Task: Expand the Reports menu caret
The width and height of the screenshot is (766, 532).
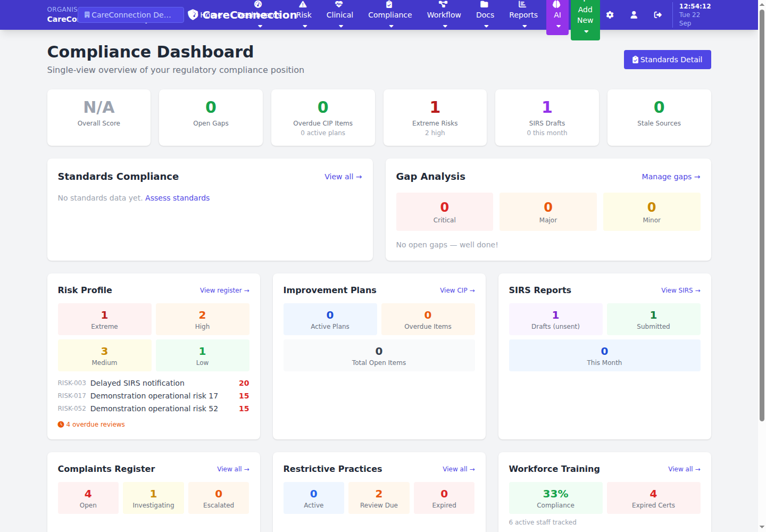Action: point(524,26)
